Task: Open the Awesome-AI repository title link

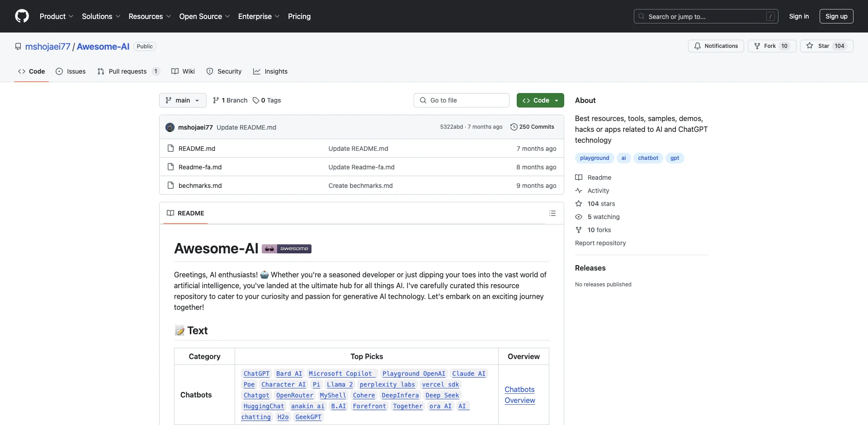Action: tap(103, 47)
